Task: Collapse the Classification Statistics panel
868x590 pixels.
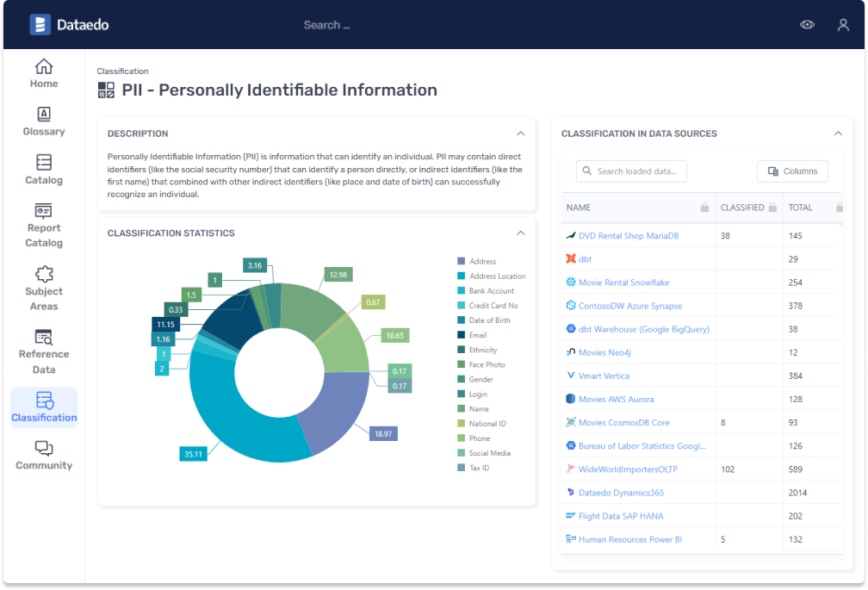Action: click(520, 233)
